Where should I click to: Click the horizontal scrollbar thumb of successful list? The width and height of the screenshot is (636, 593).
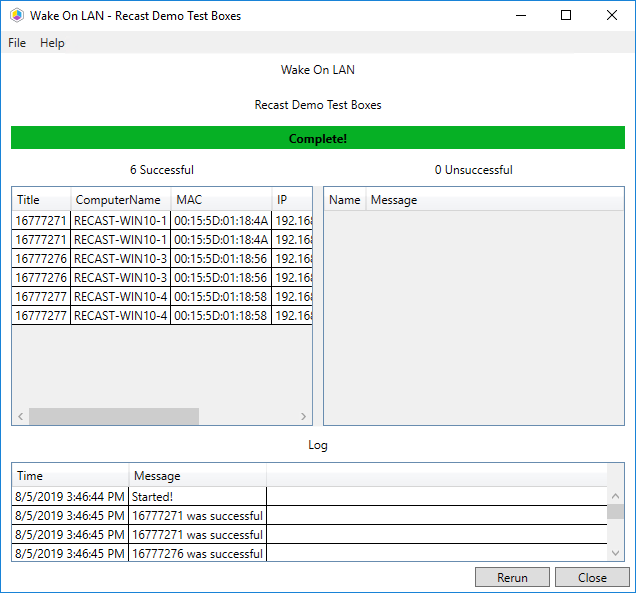coord(114,417)
